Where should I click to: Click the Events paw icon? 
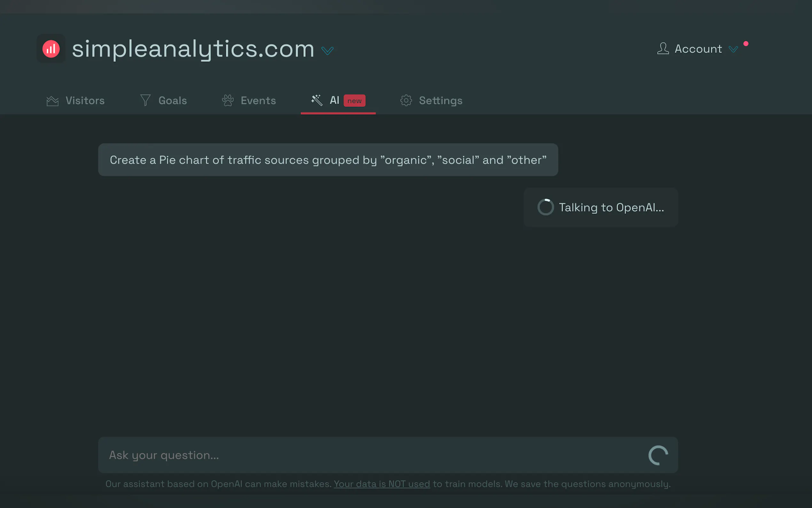click(x=228, y=100)
